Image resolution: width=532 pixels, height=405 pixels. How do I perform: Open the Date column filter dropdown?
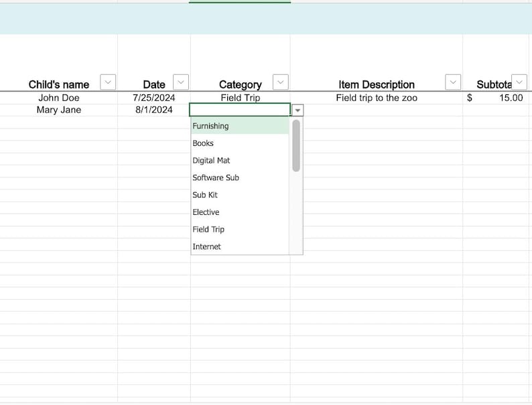(x=181, y=82)
